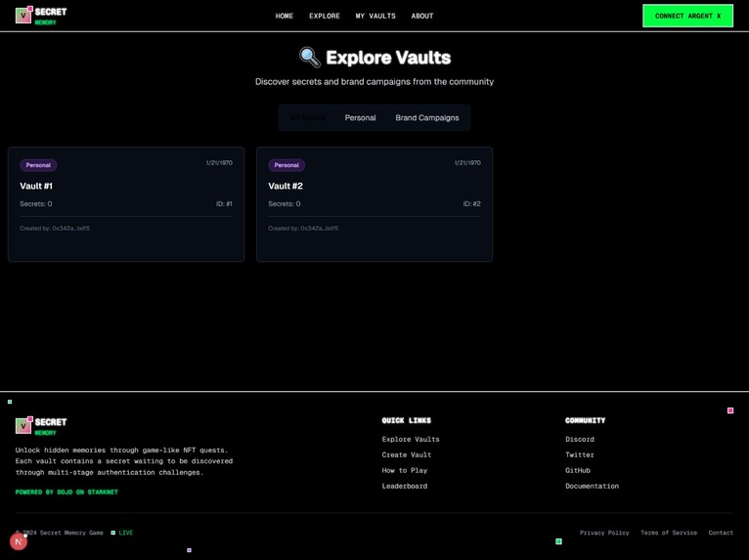749x560 pixels.
Task: Click the COMMUNITY heading
Action: click(585, 420)
